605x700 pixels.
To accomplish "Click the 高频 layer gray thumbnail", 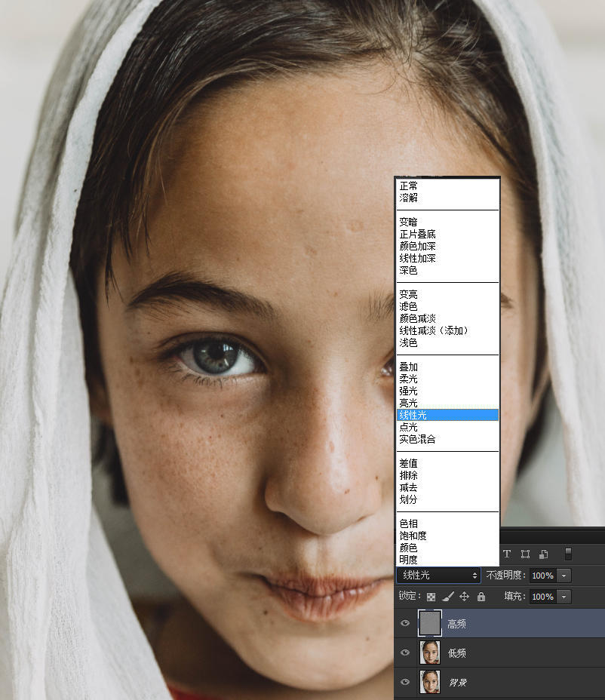I will click(x=429, y=623).
